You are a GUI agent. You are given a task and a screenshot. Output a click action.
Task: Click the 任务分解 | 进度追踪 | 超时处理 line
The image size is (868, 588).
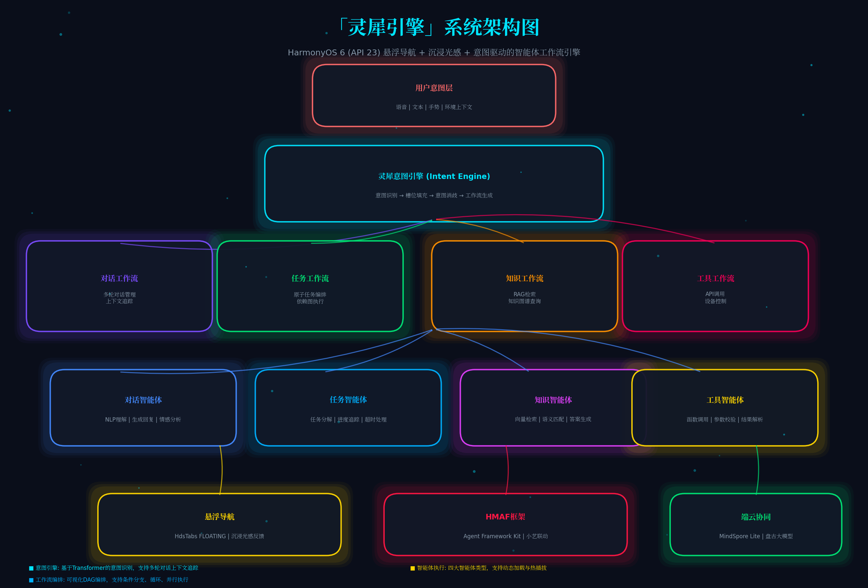click(348, 420)
